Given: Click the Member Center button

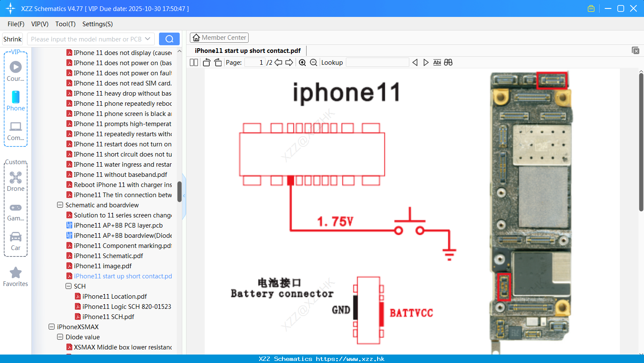Looking at the screenshot, I should 219,38.
